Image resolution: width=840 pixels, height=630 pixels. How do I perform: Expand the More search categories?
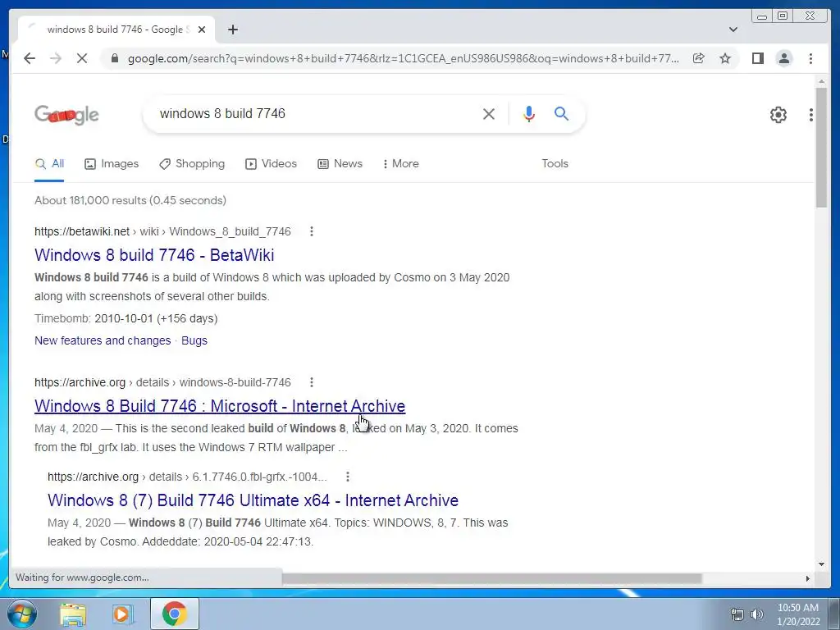(400, 164)
